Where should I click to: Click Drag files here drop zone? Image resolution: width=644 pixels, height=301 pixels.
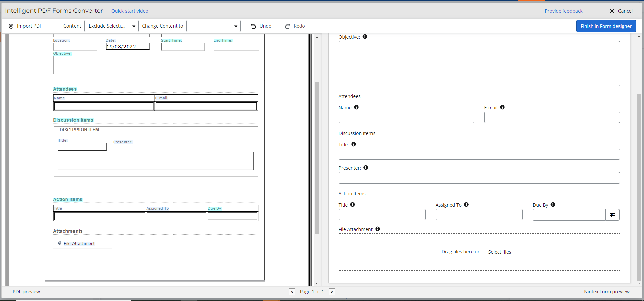pyautogui.click(x=479, y=252)
